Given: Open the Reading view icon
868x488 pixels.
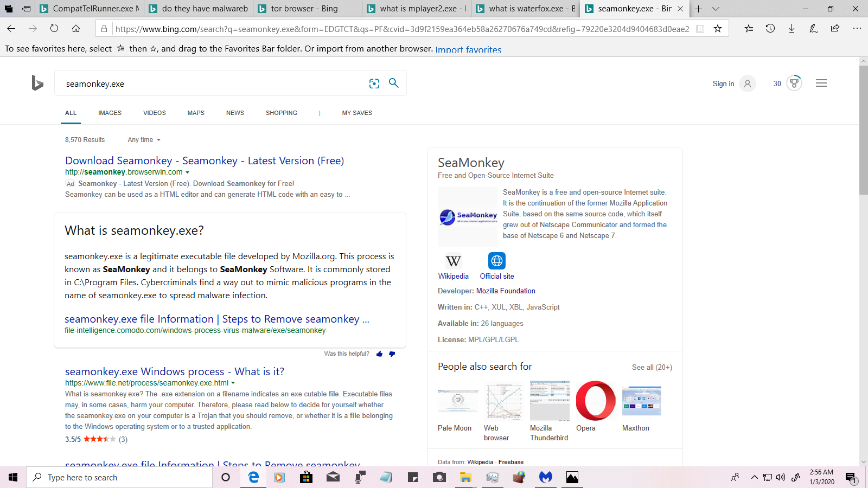Looking at the screenshot, I should point(700,29).
